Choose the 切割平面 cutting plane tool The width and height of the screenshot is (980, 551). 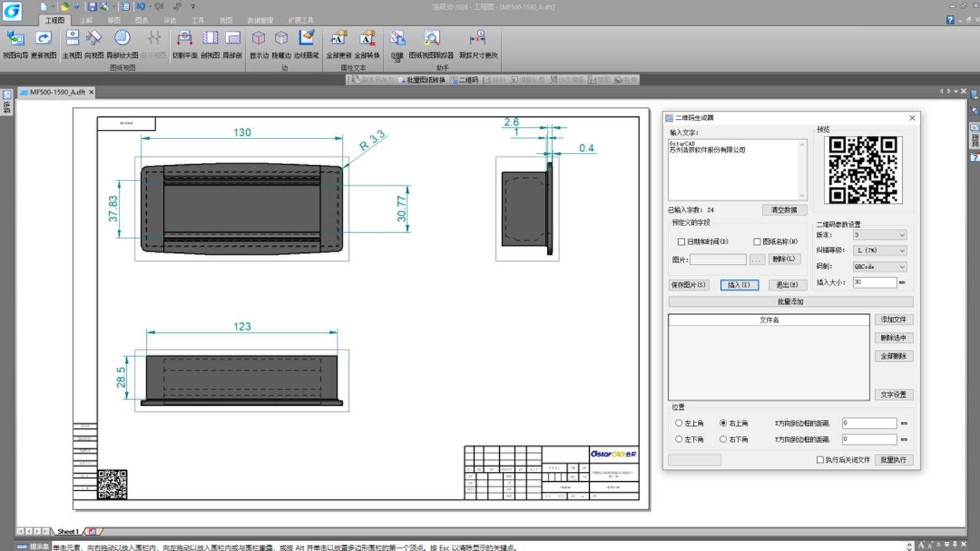click(x=184, y=44)
